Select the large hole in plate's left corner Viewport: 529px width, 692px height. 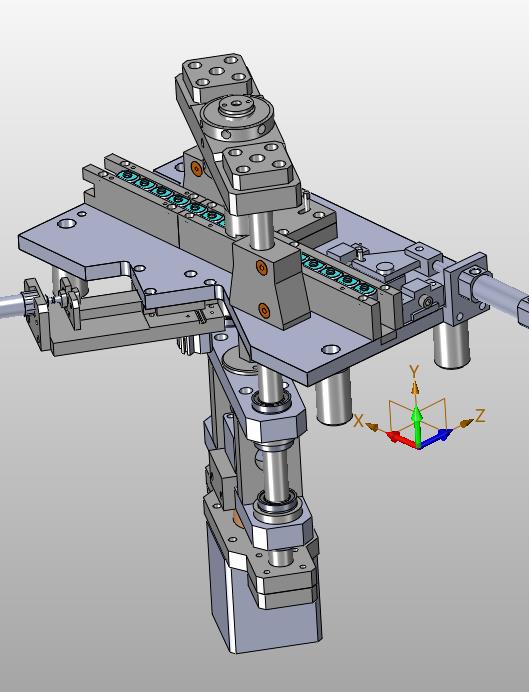click(x=67, y=223)
